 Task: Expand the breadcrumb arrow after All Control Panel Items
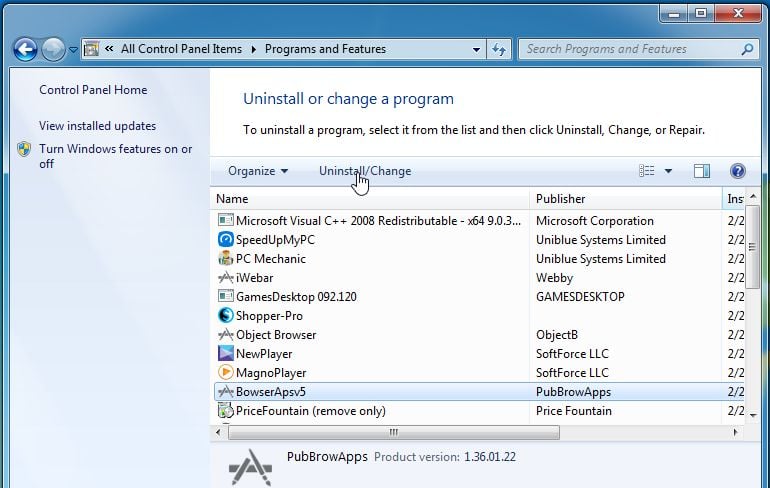(253, 49)
